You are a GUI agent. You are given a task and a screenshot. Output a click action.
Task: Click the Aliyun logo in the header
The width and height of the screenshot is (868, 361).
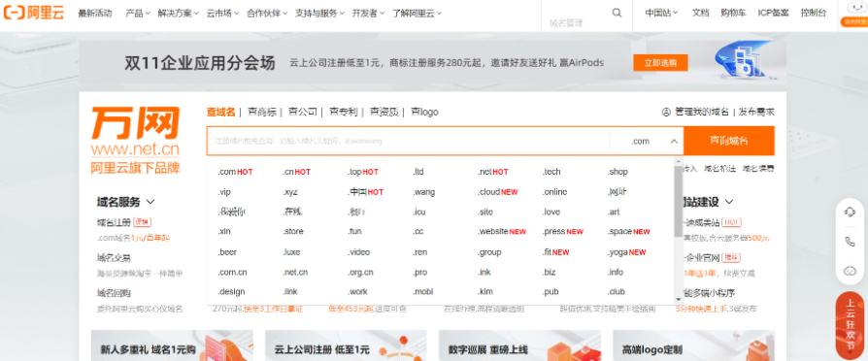click(x=34, y=14)
